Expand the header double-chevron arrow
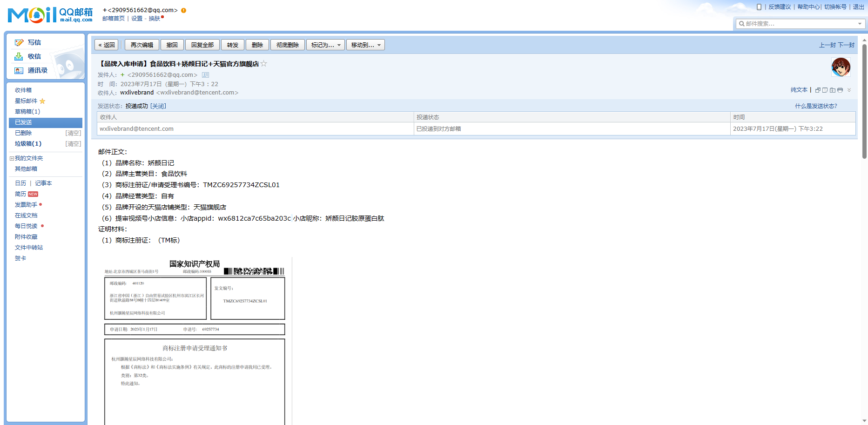This screenshot has width=868, height=425. click(x=849, y=90)
